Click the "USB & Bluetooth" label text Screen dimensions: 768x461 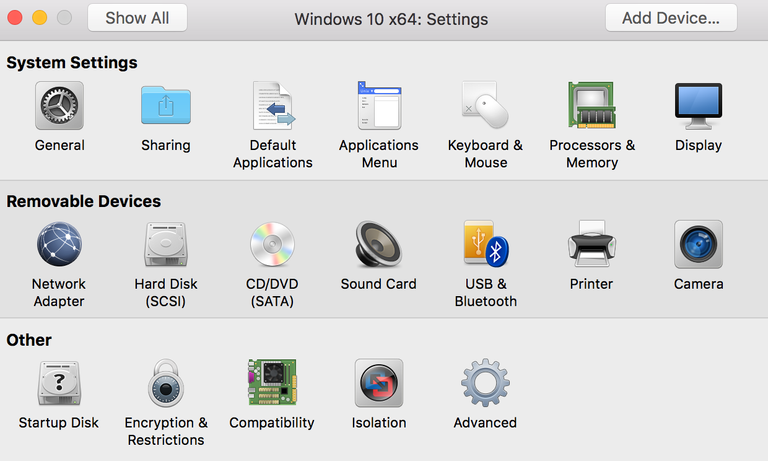pos(485,292)
